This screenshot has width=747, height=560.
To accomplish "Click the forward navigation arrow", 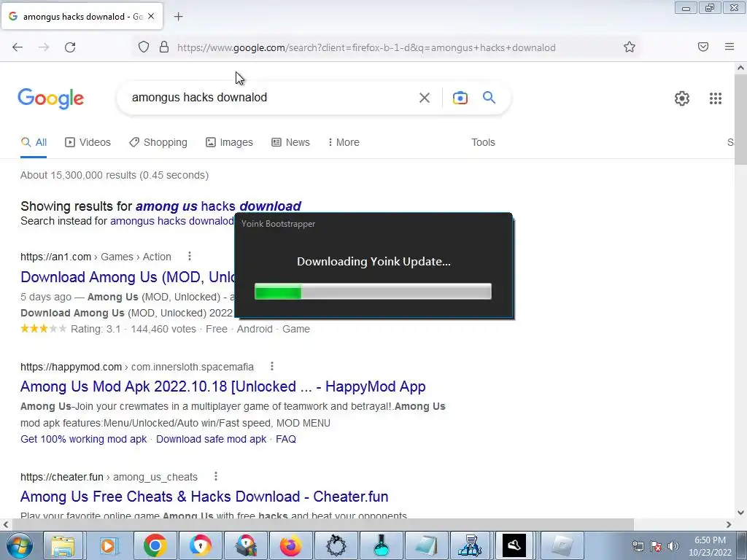I will pyautogui.click(x=44, y=47).
